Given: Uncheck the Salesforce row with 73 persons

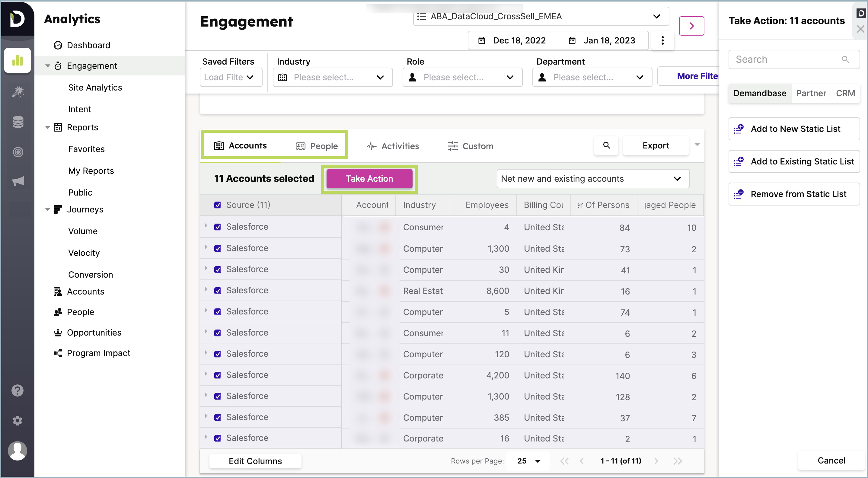Looking at the screenshot, I should point(218,248).
